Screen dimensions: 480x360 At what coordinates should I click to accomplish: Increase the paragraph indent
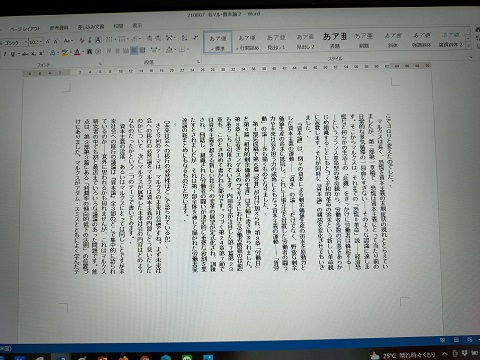click(158, 39)
